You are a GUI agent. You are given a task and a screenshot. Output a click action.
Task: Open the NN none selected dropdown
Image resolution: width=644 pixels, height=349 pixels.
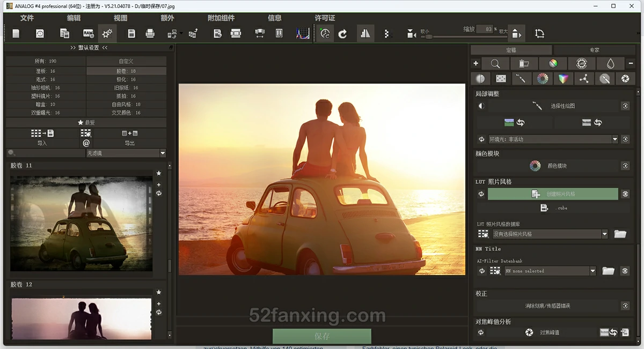[x=592, y=271]
